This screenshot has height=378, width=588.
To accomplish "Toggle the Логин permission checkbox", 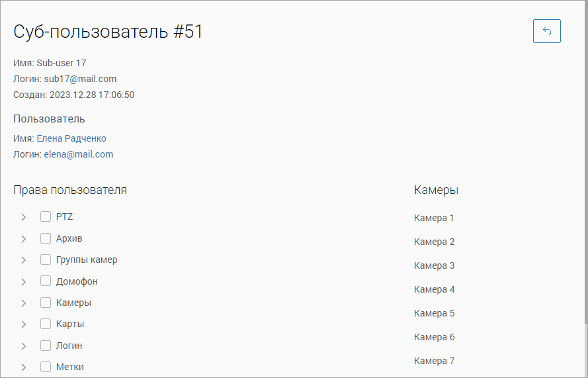I will 46,346.
